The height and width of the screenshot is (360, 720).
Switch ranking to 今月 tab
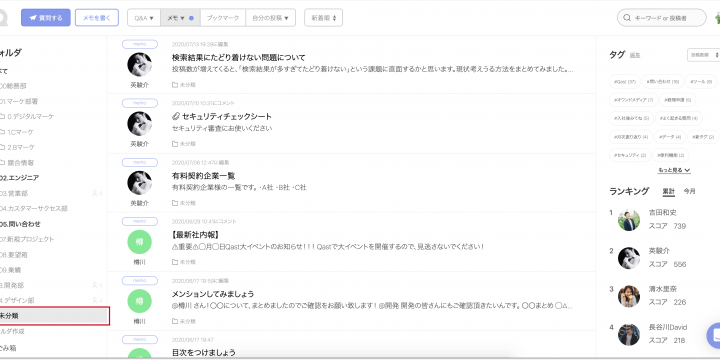689,191
